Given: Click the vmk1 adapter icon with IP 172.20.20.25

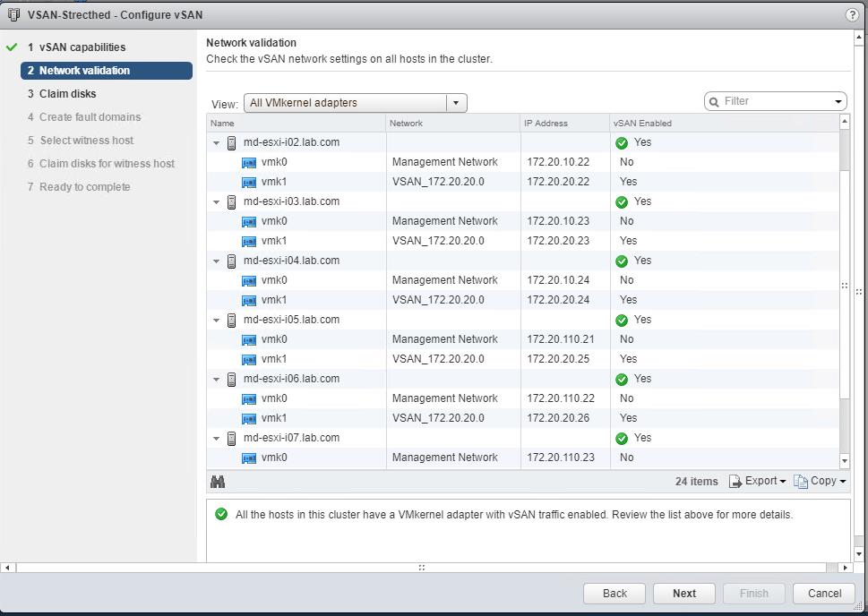Looking at the screenshot, I should pyautogui.click(x=249, y=360).
